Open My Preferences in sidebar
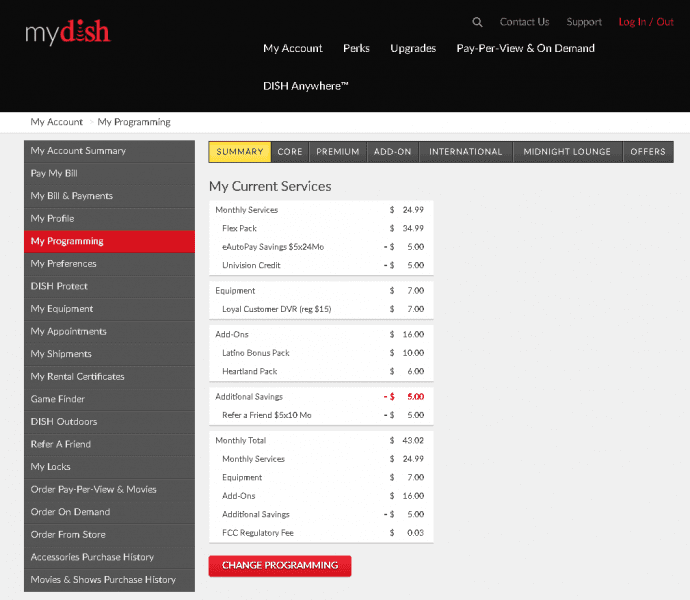 [x=110, y=264]
